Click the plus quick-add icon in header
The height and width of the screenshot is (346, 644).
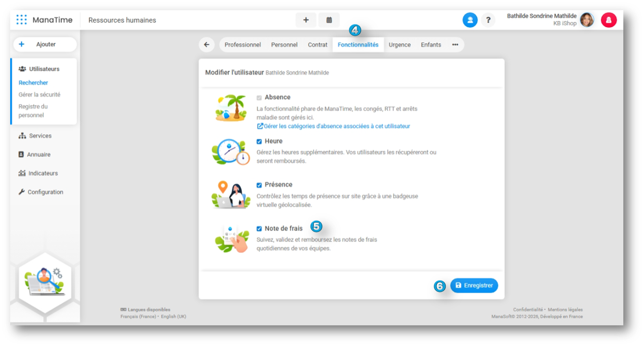pos(306,20)
